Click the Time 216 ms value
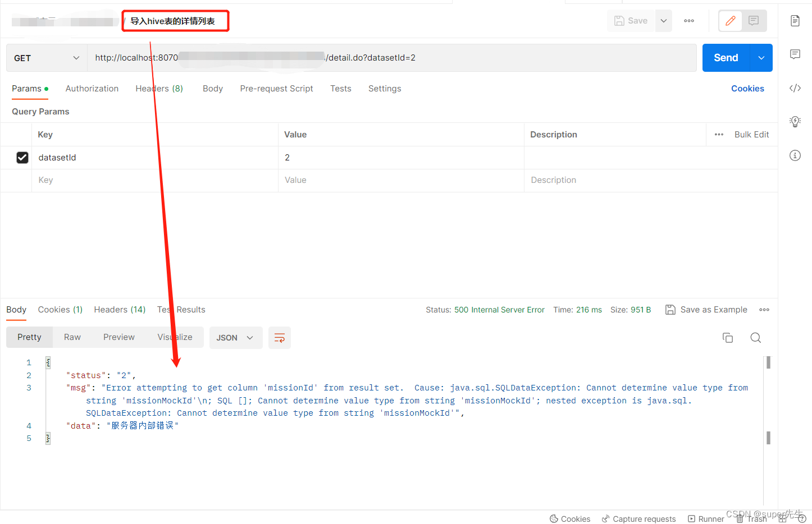Image resolution: width=812 pixels, height=524 pixels. point(589,310)
